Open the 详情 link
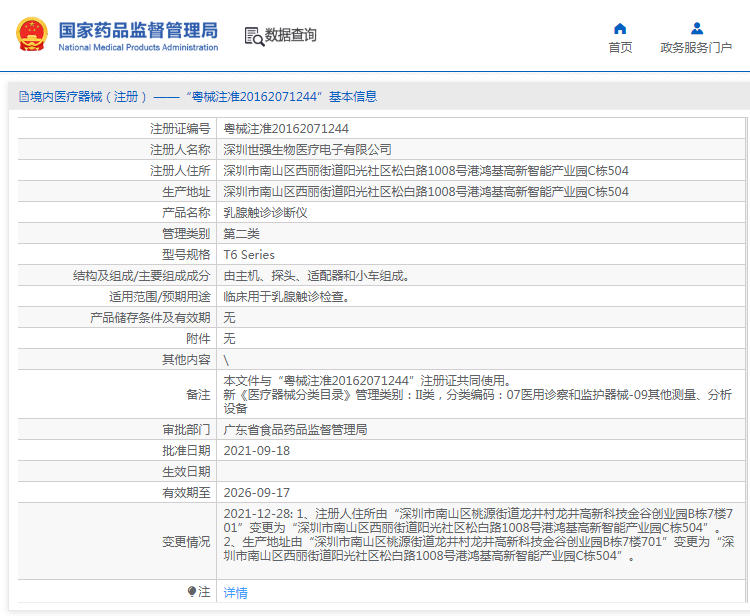Screen dimensions: 750x616 [236, 593]
